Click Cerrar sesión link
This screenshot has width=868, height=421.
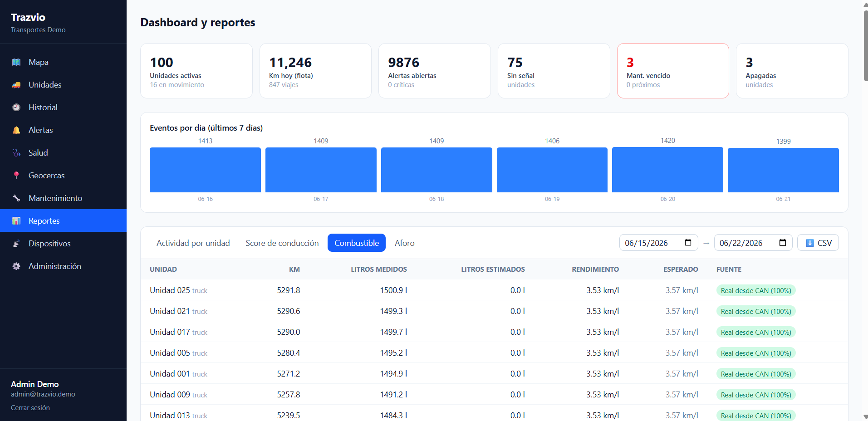click(x=30, y=408)
